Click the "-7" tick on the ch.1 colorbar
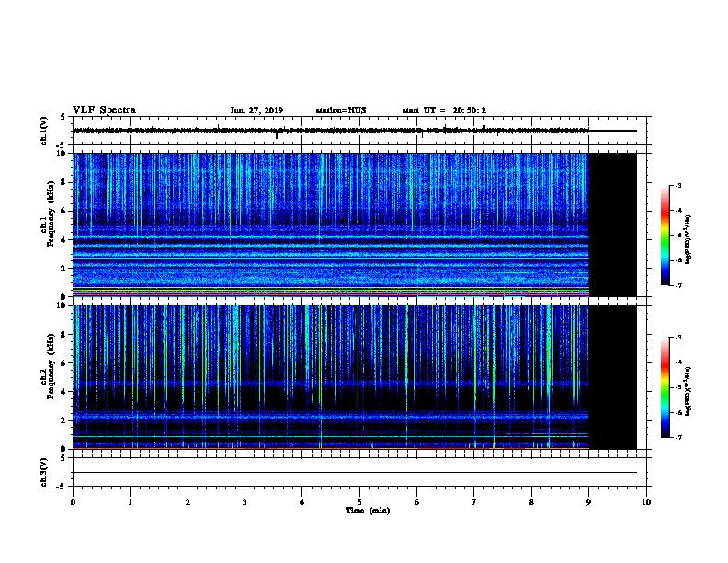The width and height of the screenshot is (728, 563). point(678,285)
